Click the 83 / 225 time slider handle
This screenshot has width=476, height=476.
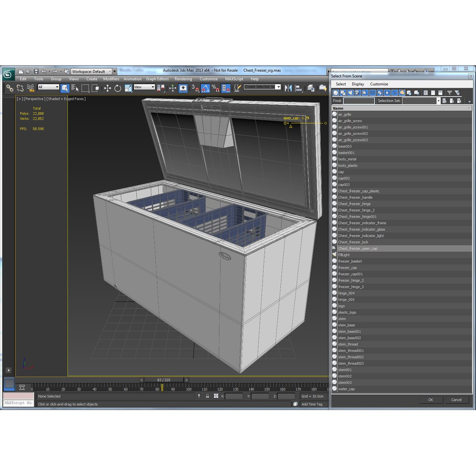tap(164, 380)
